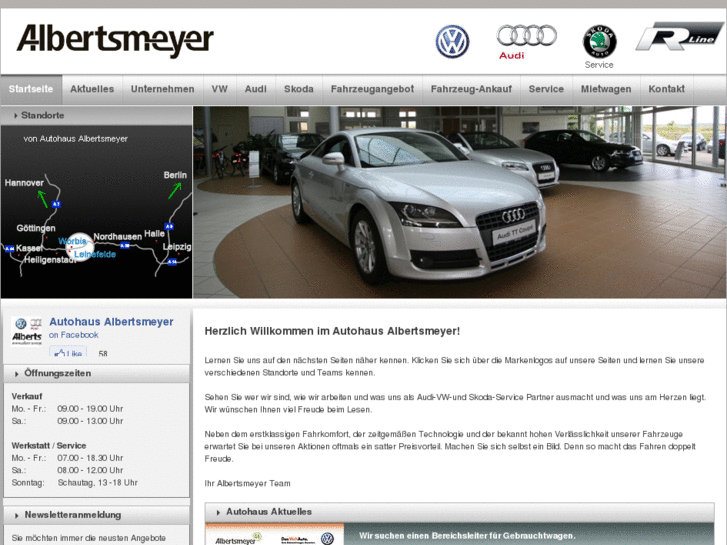The width and height of the screenshot is (727, 545).
Task: Open the Mietwagen menu item
Action: point(606,89)
